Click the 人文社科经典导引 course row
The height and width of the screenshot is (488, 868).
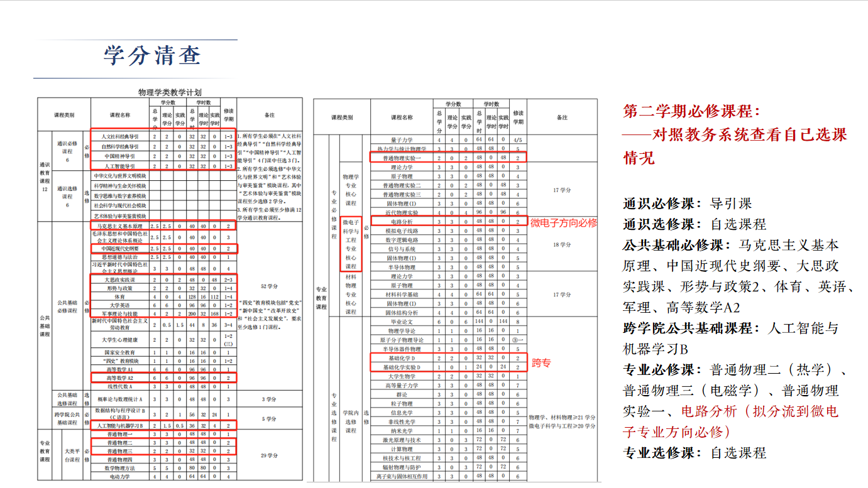121,136
